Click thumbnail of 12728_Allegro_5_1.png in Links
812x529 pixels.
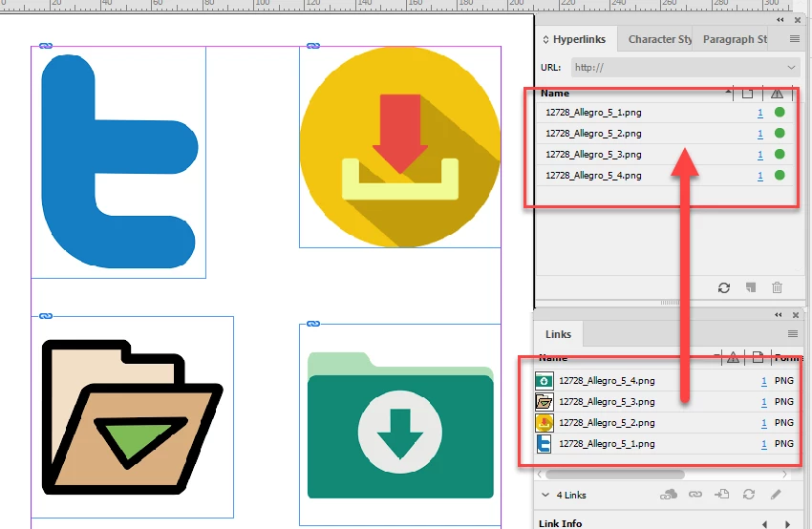point(544,444)
